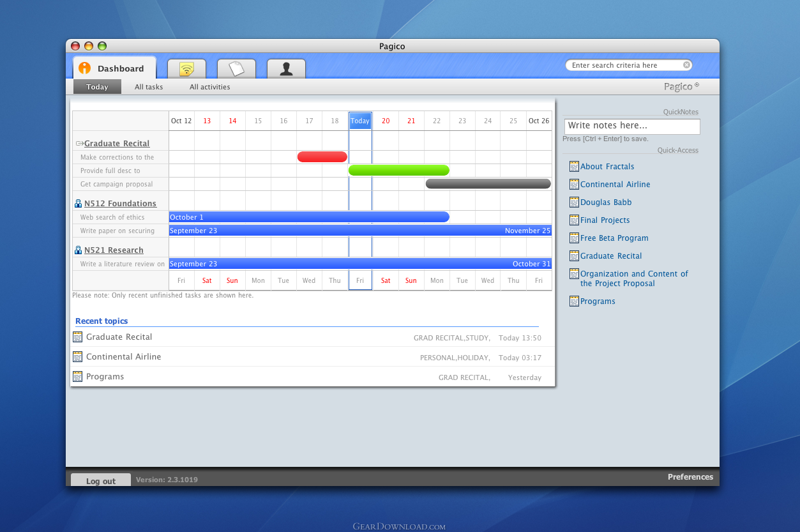
Task: Click the person icon beside N512 Foundations
Action: pos(78,204)
